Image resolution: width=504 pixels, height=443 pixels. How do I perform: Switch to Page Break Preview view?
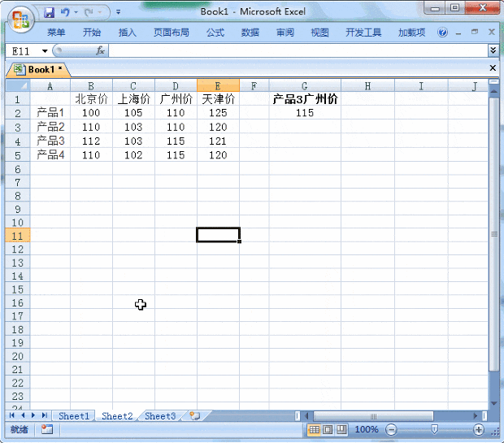point(341,429)
